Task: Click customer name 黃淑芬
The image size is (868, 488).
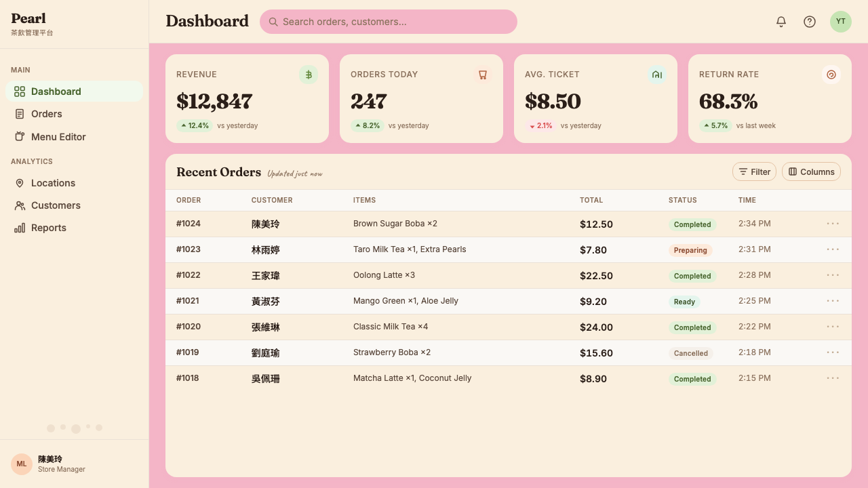Action: click(266, 301)
